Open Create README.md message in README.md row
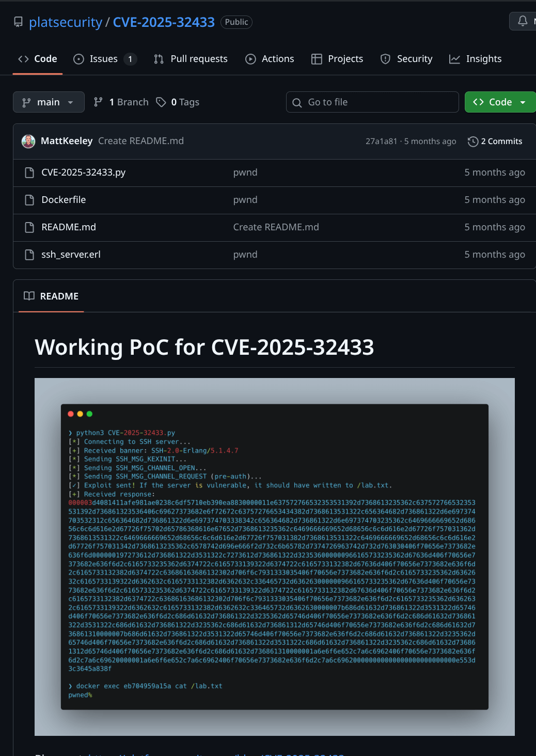 click(x=276, y=227)
